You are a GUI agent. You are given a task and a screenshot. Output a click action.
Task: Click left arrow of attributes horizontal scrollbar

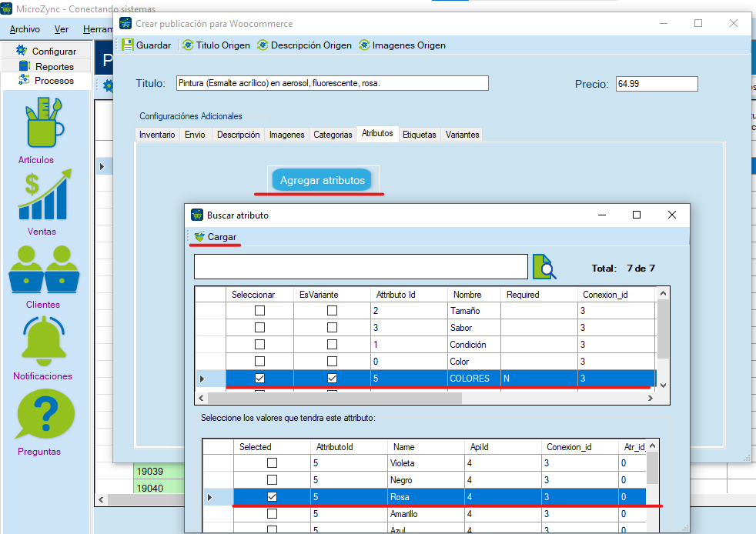click(202, 398)
